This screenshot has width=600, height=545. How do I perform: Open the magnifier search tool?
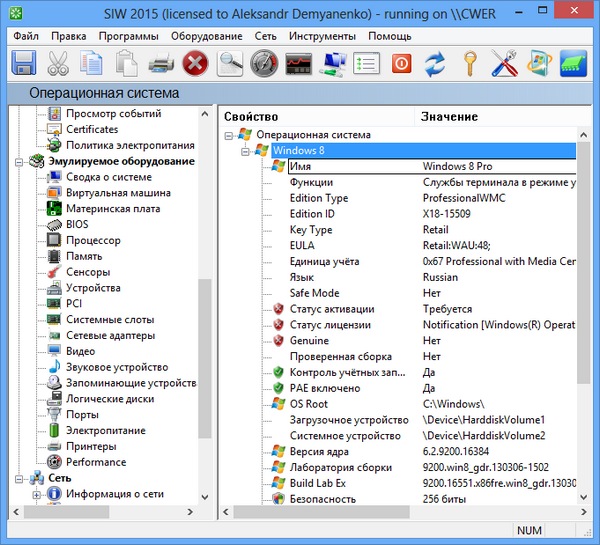click(x=231, y=64)
